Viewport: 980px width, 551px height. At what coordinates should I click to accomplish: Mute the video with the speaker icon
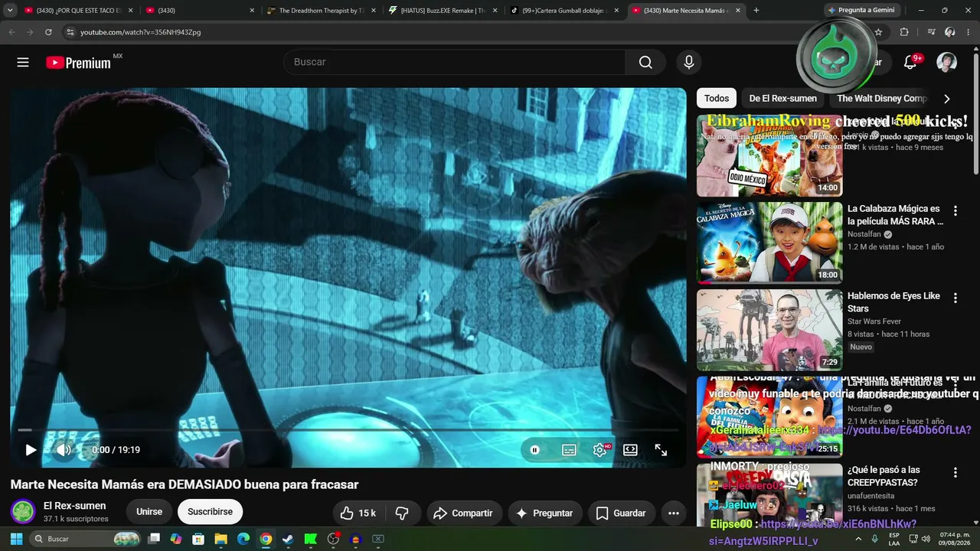(64, 450)
